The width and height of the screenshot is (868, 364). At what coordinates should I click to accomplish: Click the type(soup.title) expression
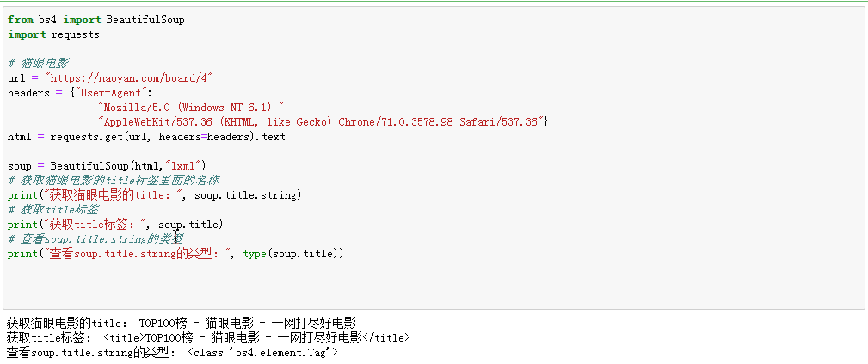[292, 253]
